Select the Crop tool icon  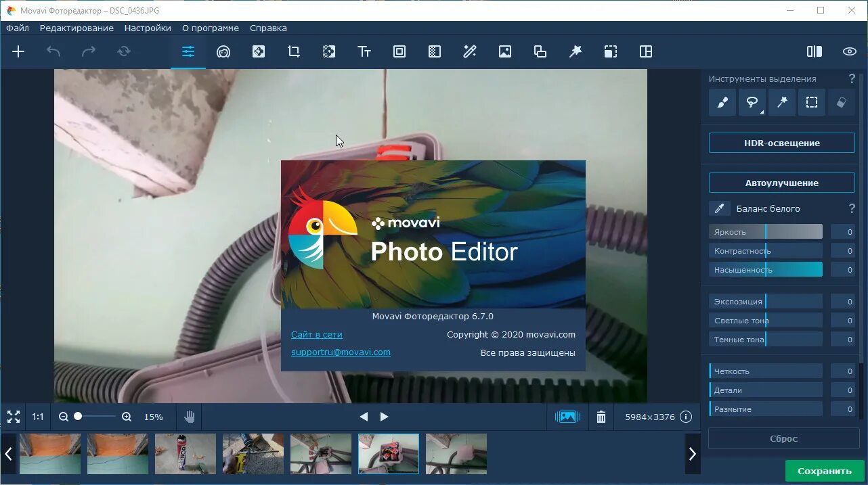(294, 51)
